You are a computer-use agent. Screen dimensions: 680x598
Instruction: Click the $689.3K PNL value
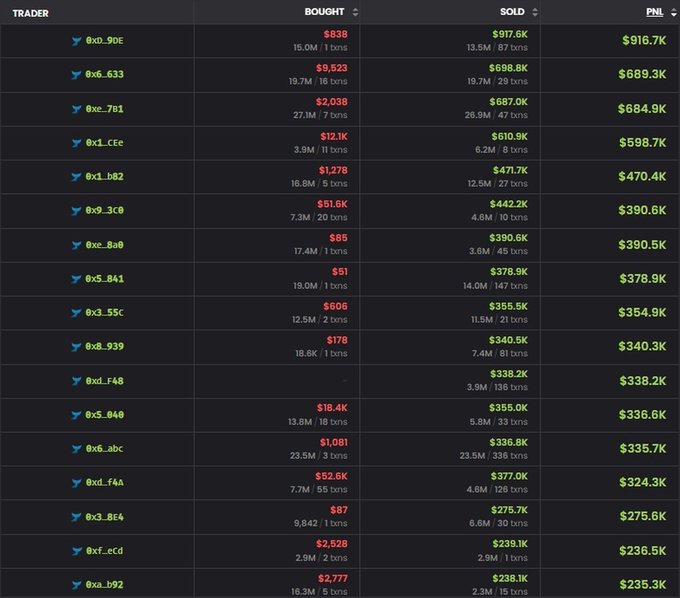pyautogui.click(x=642, y=75)
